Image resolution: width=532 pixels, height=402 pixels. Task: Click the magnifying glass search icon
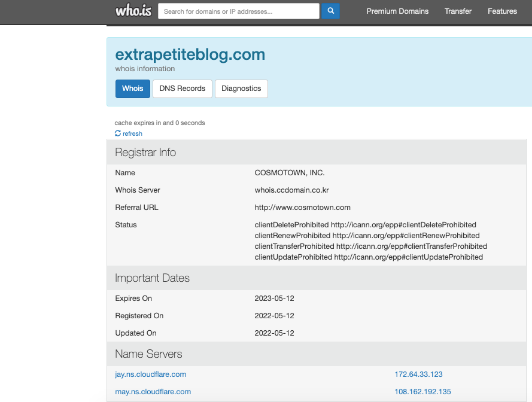click(330, 11)
